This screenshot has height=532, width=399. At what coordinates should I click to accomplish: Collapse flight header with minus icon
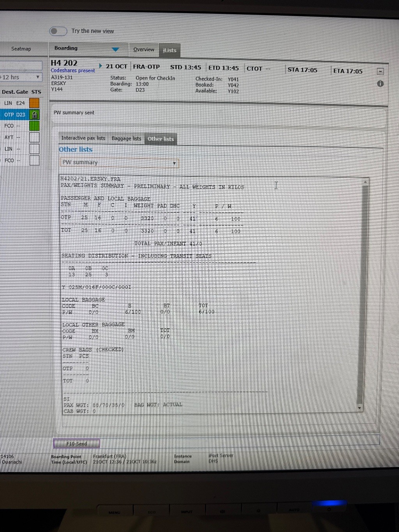pos(380,72)
